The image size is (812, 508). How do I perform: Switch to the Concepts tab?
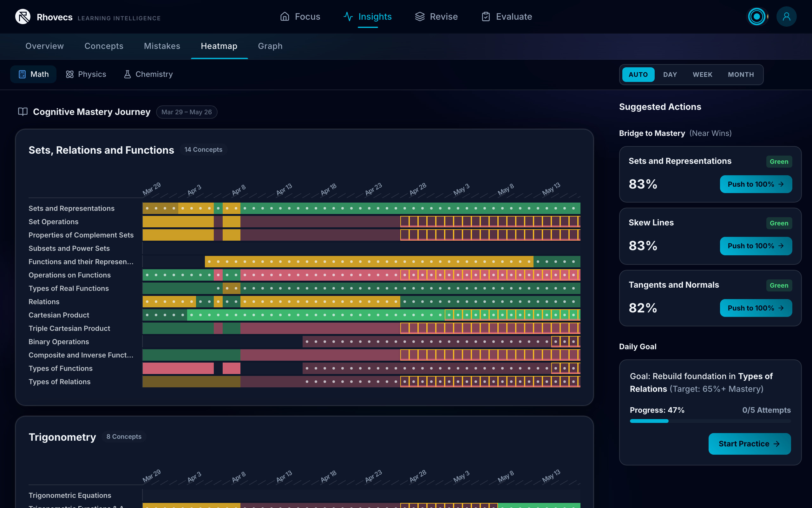point(104,46)
